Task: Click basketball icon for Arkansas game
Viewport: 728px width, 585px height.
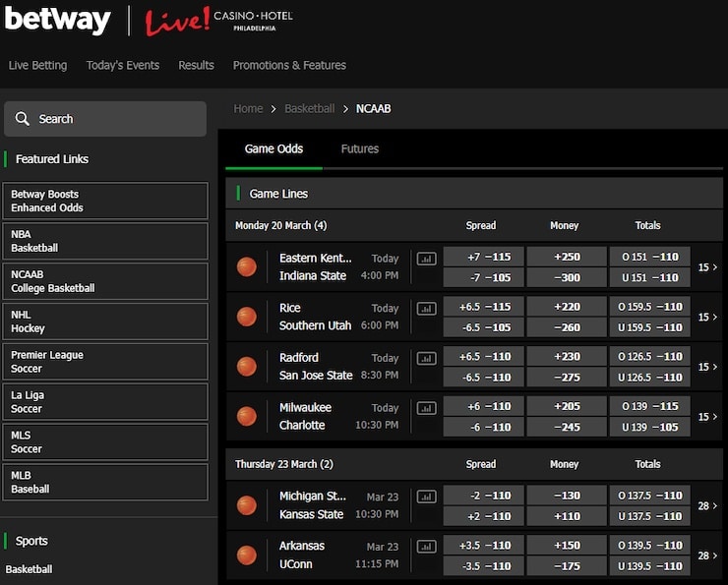Action: click(x=247, y=556)
